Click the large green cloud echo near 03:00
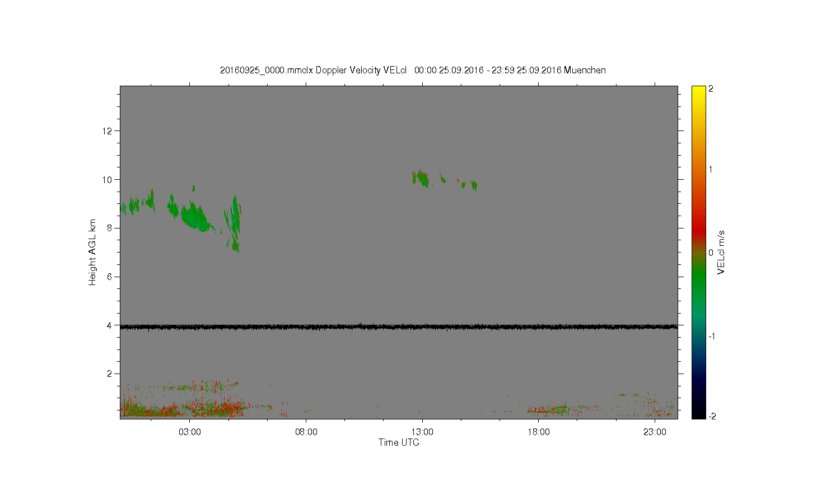The image size is (840, 504). tap(193, 216)
